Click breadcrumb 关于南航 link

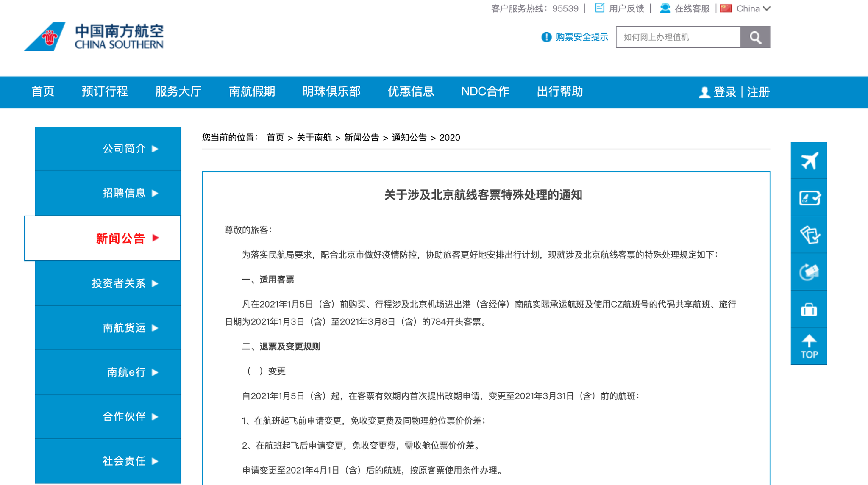pos(314,138)
